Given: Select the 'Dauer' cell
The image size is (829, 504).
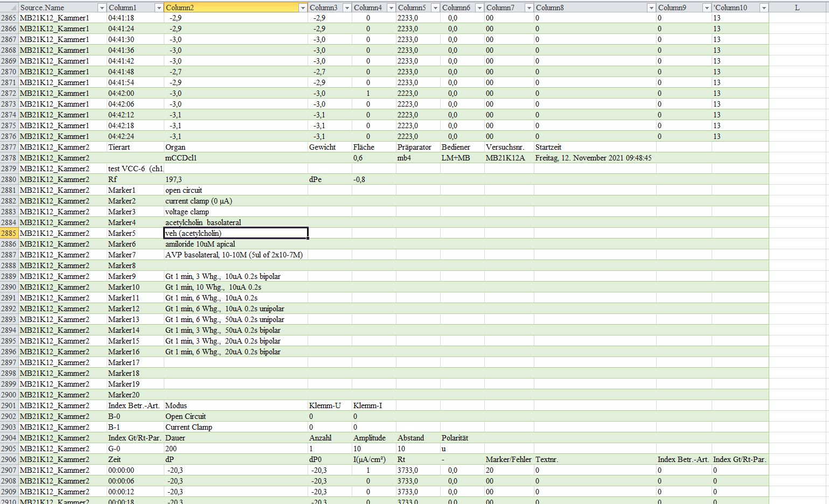Looking at the screenshot, I should tap(235, 438).
